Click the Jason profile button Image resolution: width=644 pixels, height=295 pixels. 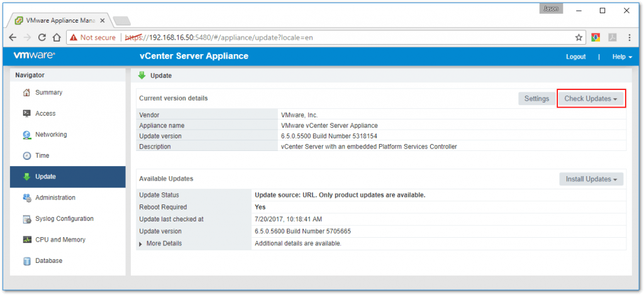(551, 9)
